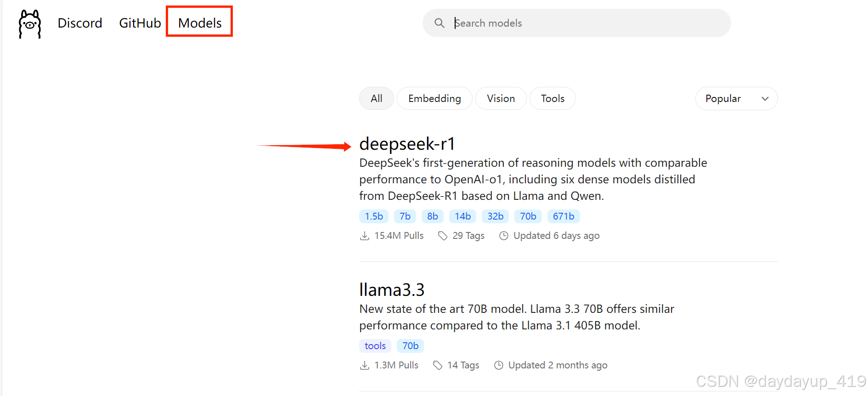
Task: Click the search magnifier icon
Action: (x=440, y=23)
